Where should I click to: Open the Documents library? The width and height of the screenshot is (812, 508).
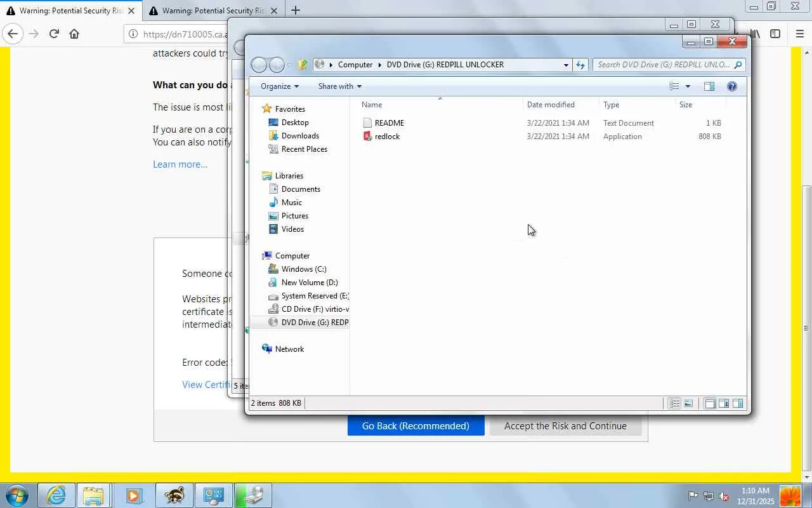[x=301, y=189]
